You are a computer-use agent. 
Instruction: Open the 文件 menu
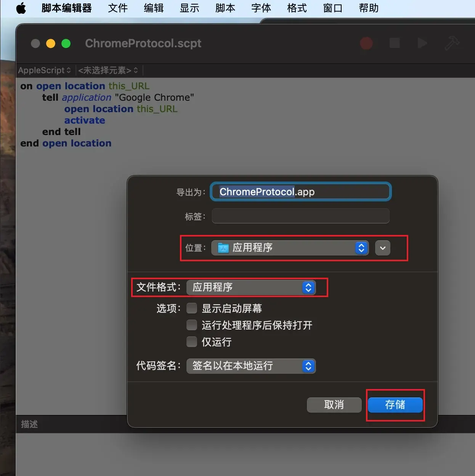pyautogui.click(x=118, y=8)
